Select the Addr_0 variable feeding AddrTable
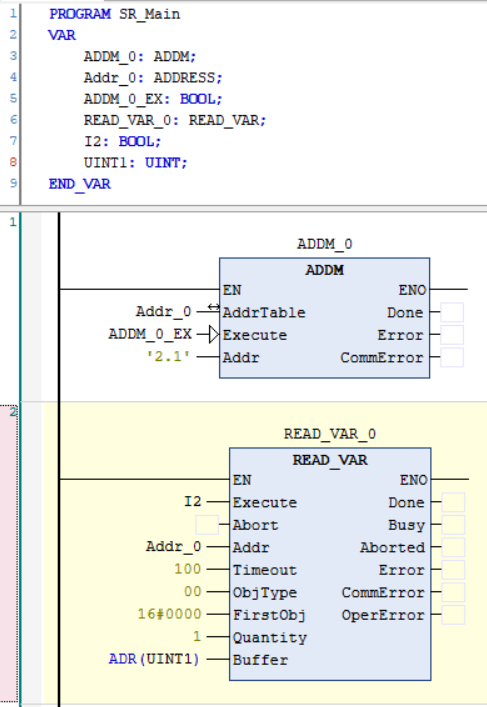Screen dimensions: 487x707 click(x=164, y=311)
